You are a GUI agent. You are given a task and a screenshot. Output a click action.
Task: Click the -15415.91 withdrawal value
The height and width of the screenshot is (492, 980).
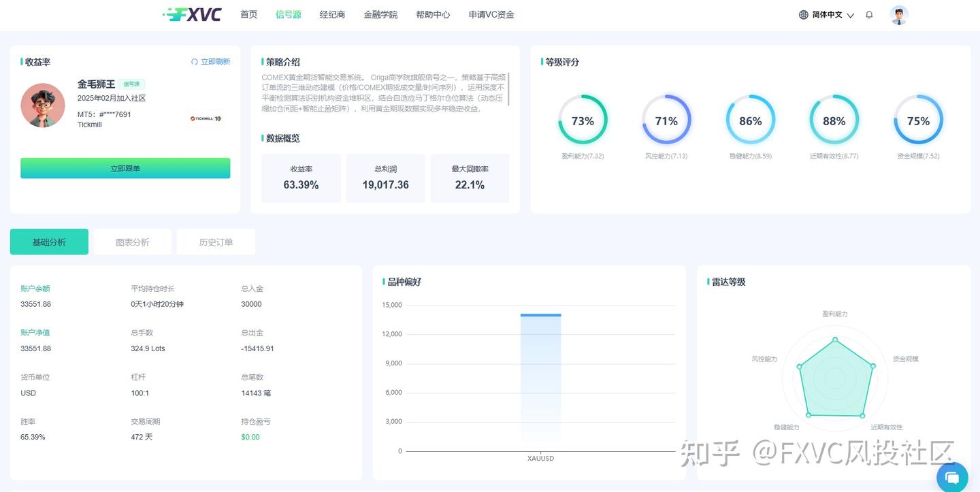tap(258, 348)
